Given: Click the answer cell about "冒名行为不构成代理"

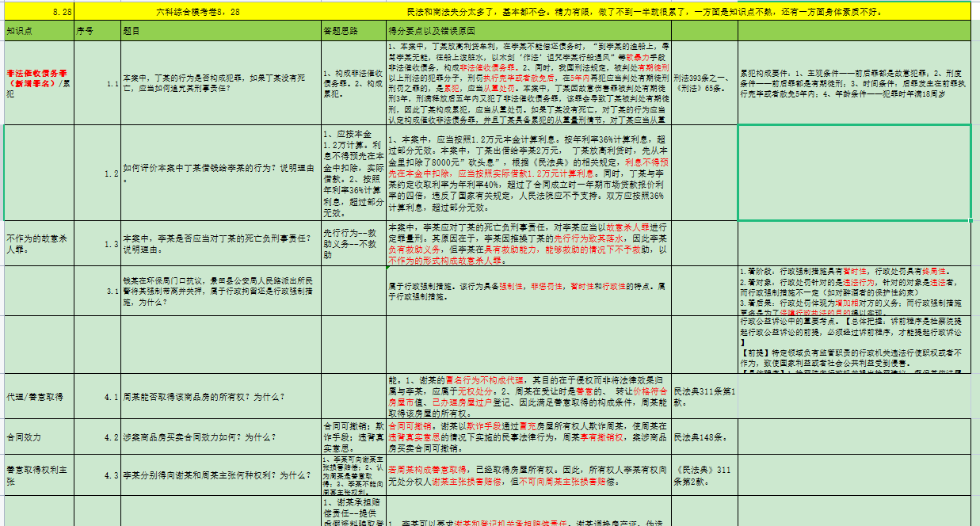Looking at the screenshot, I should tap(529, 396).
